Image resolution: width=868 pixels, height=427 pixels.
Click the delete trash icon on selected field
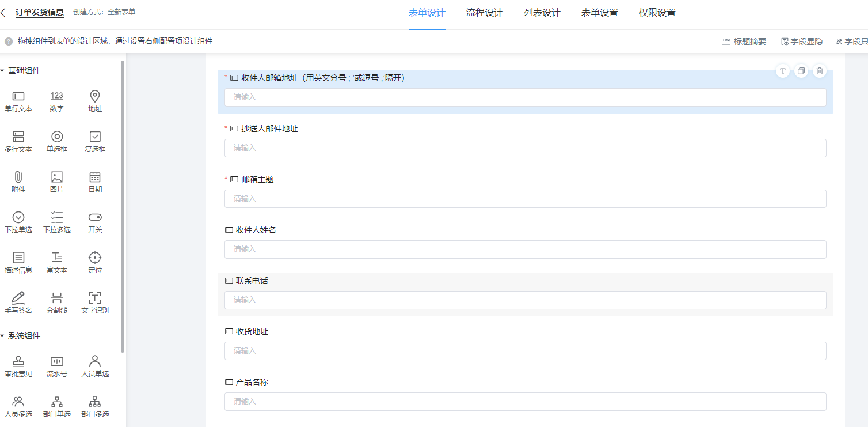tap(820, 71)
